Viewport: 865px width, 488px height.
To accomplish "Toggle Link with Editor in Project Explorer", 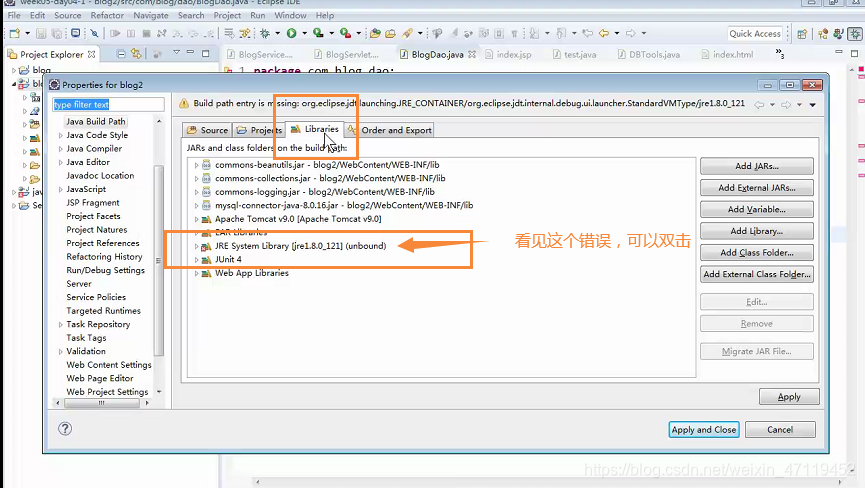I will tap(136, 54).
